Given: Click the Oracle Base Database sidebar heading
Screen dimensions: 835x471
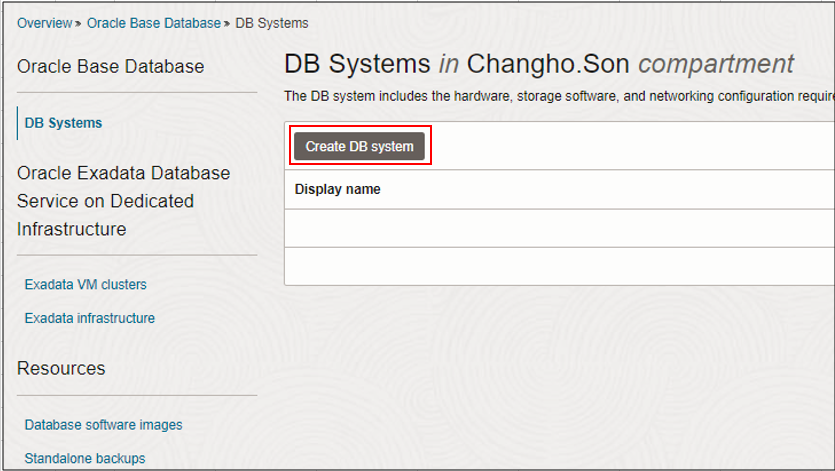Looking at the screenshot, I should click(x=110, y=67).
